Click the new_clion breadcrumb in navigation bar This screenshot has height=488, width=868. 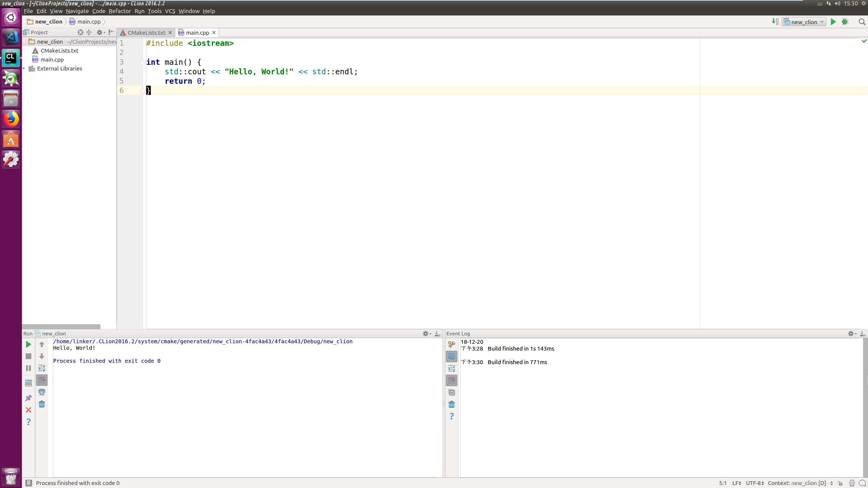(x=45, y=22)
